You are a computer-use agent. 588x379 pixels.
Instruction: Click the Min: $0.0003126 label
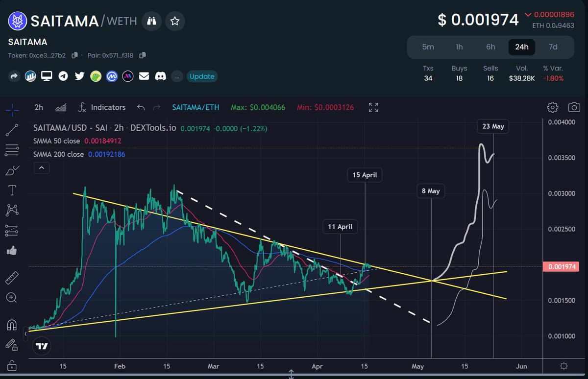click(x=326, y=107)
